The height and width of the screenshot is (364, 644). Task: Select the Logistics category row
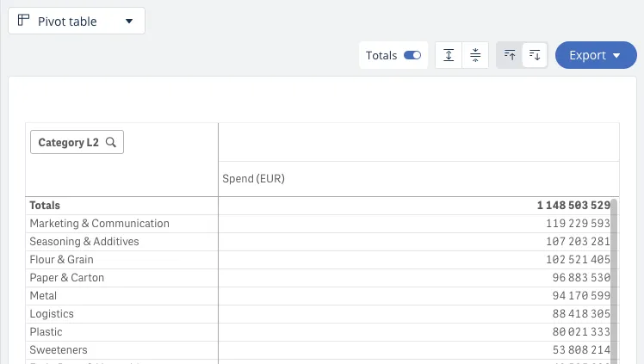[52, 314]
